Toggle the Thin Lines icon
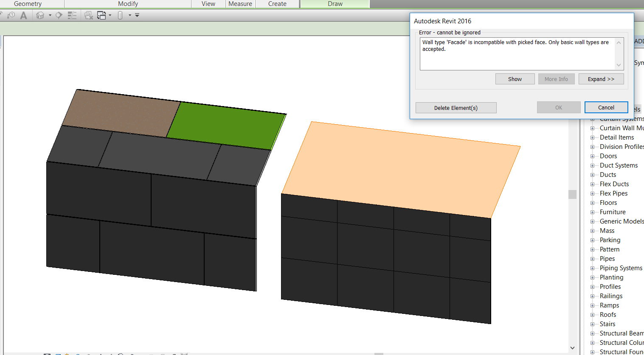This screenshot has width=644, height=355. tap(72, 15)
